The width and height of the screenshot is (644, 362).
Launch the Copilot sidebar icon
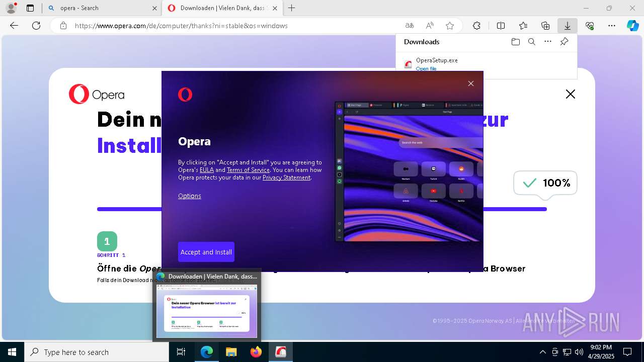click(x=633, y=26)
